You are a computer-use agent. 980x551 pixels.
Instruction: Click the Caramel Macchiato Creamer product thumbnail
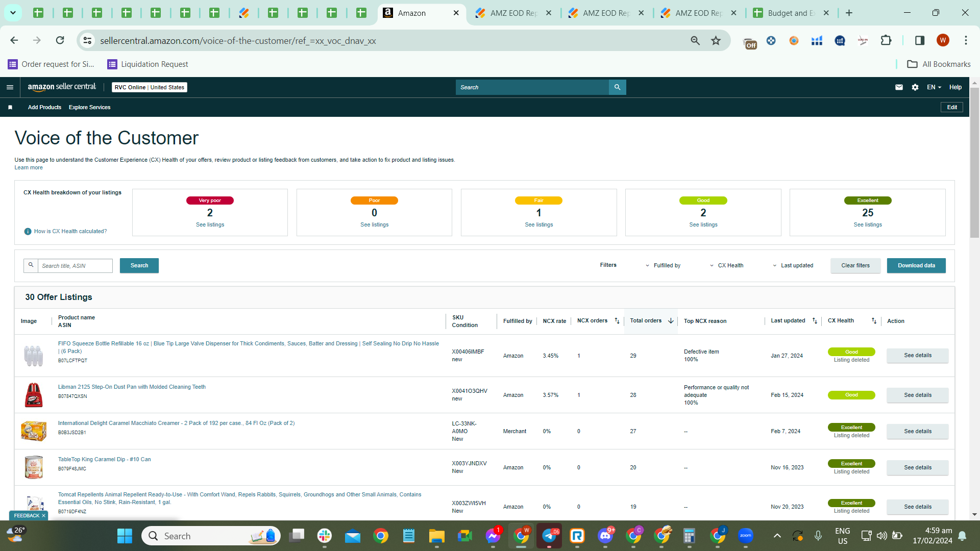pos(34,431)
